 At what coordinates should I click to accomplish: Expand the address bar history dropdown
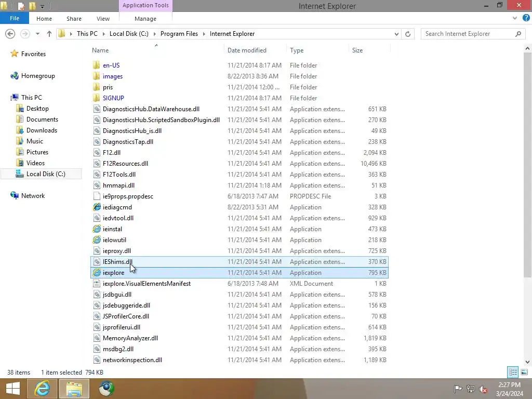coord(396,34)
